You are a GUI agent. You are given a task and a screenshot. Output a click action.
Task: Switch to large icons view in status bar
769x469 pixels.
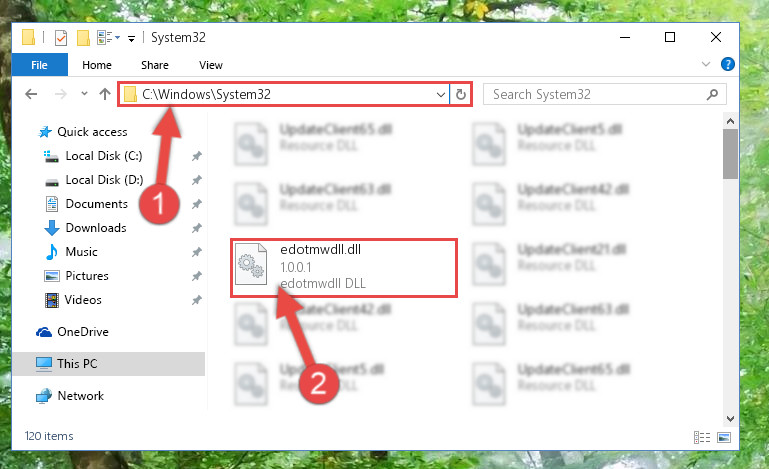point(724,437)
